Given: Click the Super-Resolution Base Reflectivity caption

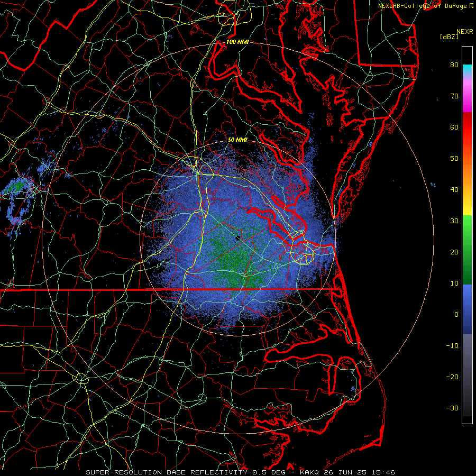Looking at the screenshot, I should [241, 472].
